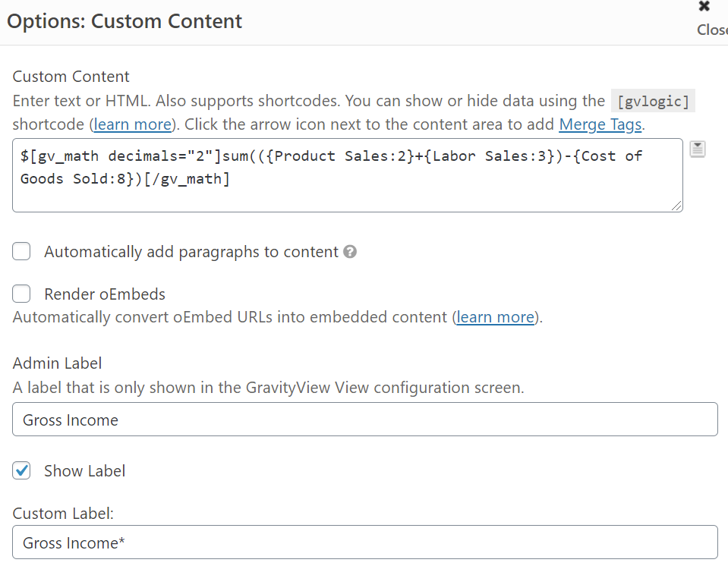Screen dimensions: 728x569
Task: Click the resize handle of the Custom Content textarea
Action: [676, 206]
